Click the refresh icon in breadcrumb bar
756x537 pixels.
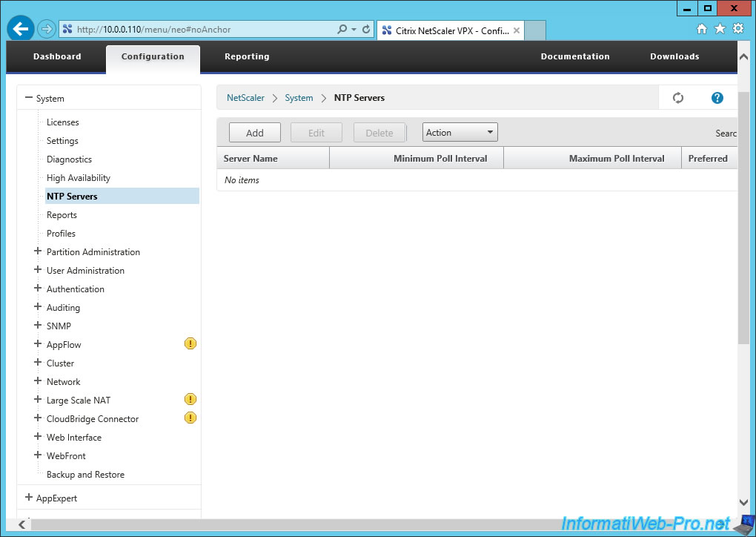[x=677, y=98]
